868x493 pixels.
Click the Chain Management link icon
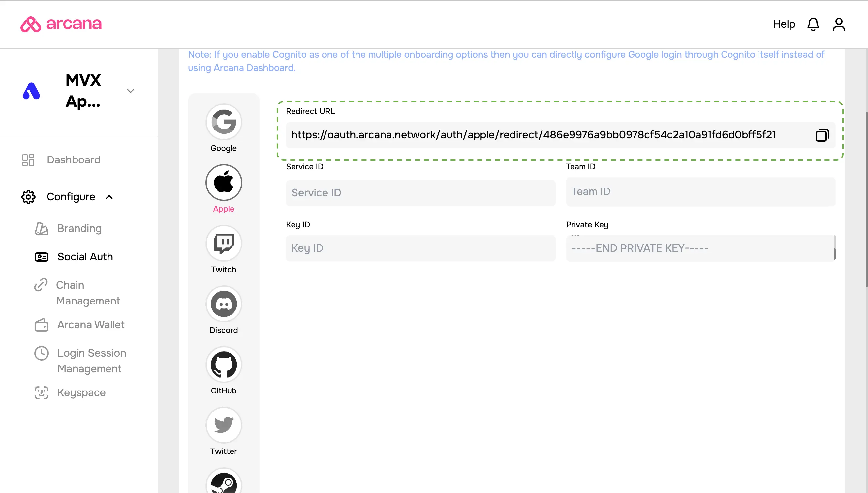click(x=41, y=285)
